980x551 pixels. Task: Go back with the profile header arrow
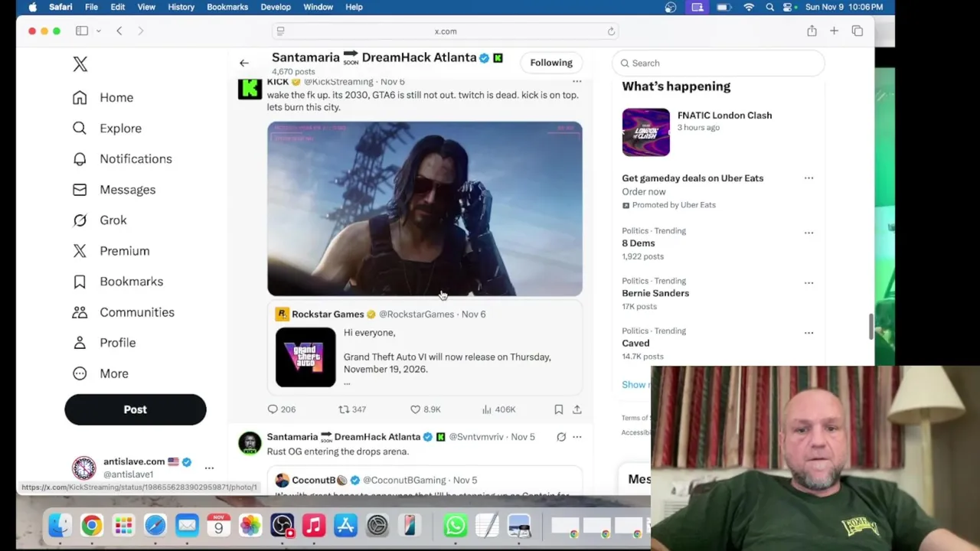pos(243,63)
